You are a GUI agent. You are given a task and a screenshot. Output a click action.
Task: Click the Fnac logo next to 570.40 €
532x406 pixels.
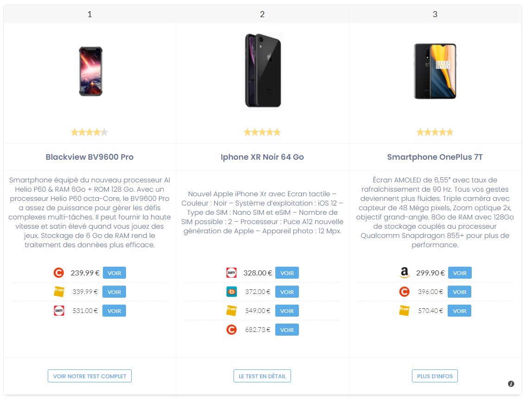(x=404, y=311)
